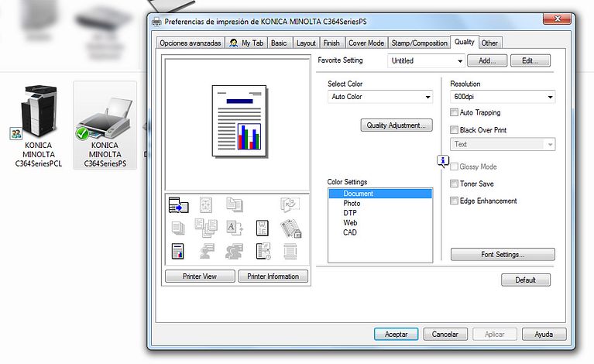Open the Select Color dropdown
The width and height of the screenshot is (594, 364).
(380, 97)
